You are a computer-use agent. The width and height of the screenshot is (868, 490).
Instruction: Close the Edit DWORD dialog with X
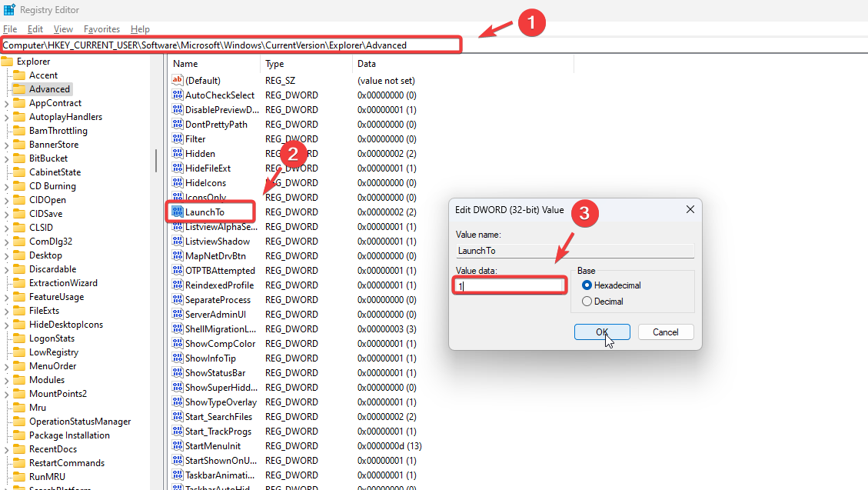point(690,209)
